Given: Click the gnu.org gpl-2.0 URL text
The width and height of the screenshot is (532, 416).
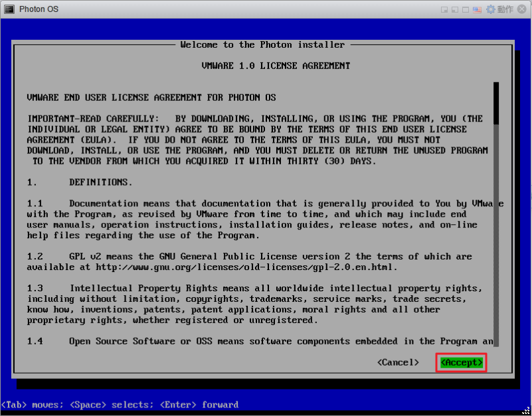Looking at the screenshot, I should 244,267.
